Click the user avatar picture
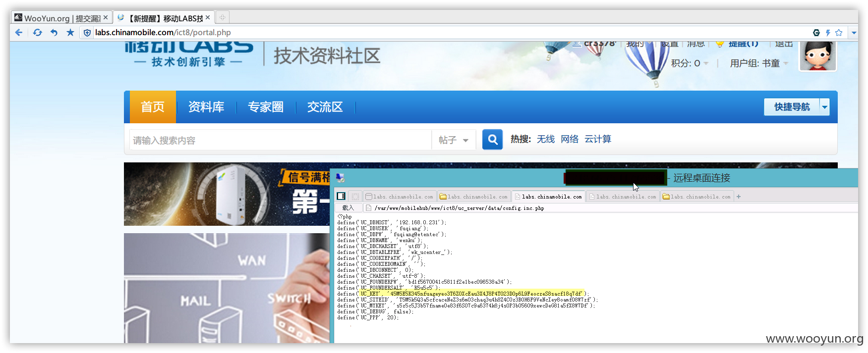868x353 pixels. 818,56
